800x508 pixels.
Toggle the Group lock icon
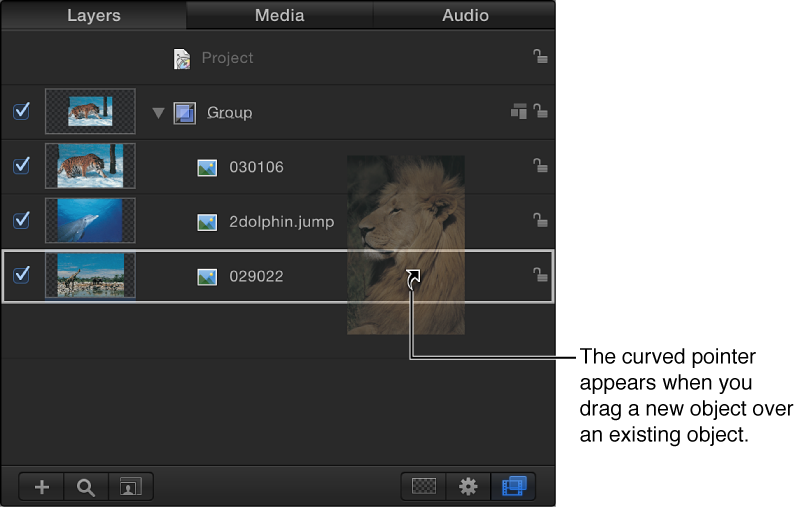coord(540,111)
